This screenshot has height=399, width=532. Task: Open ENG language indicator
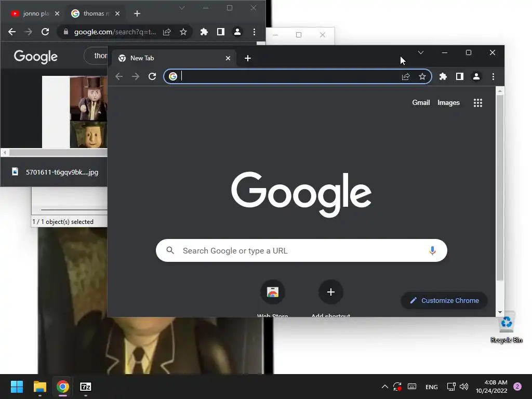(x=432, y=387)
